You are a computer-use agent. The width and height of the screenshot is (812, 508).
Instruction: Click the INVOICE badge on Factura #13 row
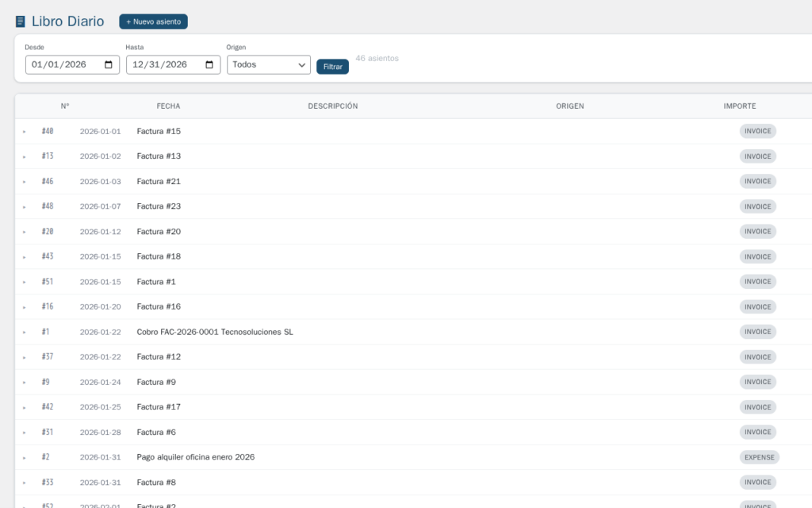pyautogui.click(x=757, y=156)
